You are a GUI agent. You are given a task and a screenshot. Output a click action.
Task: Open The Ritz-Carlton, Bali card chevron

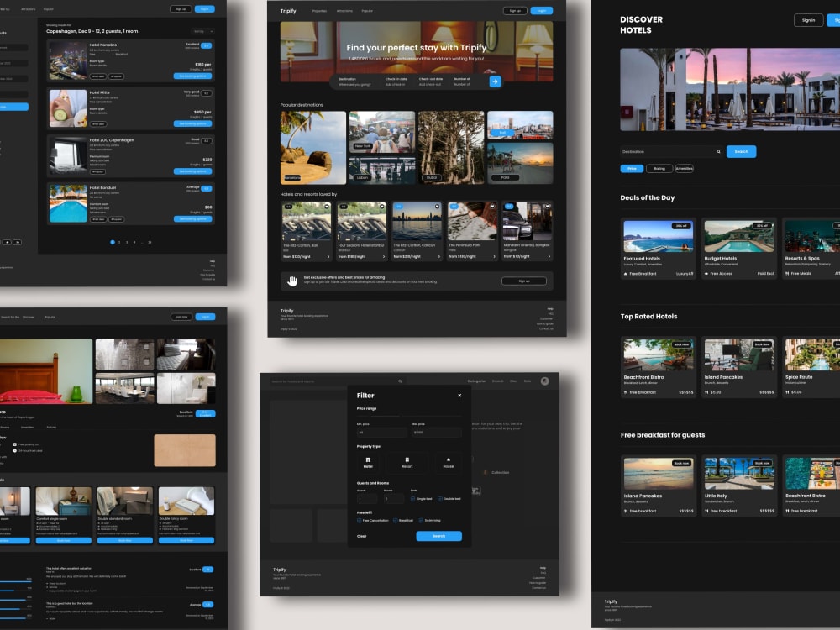[328, 256]
